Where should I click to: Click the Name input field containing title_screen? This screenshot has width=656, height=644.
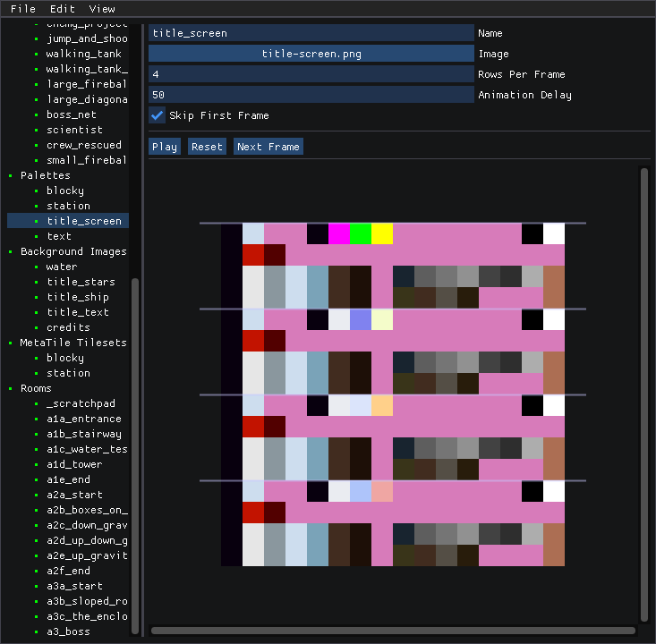(x=311, y=33)
